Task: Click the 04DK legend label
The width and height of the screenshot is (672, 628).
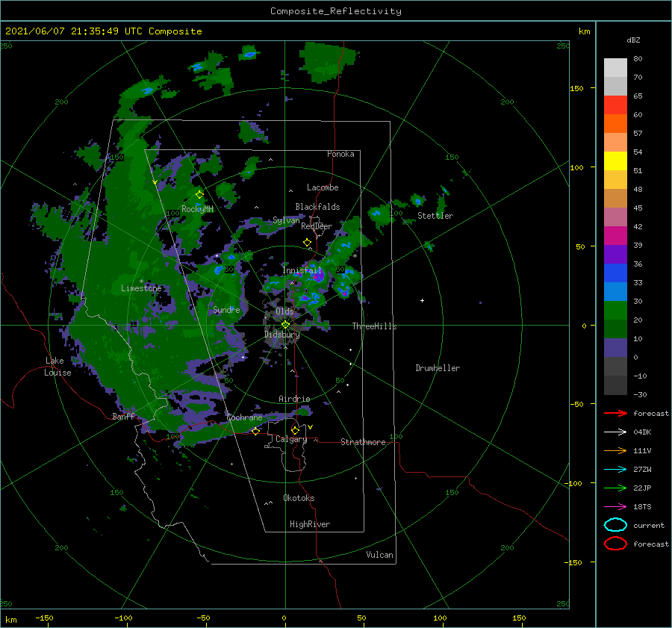Action: coord(642,432)
